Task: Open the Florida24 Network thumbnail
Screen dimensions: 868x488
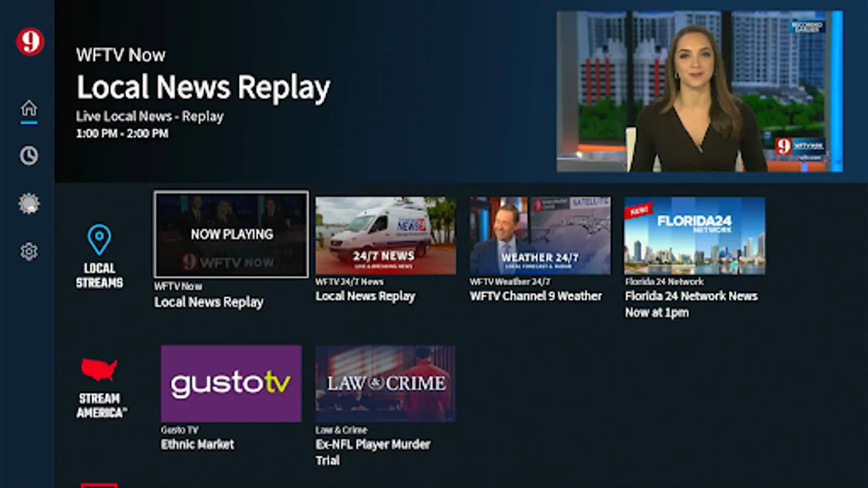Action: click(694, 235)
